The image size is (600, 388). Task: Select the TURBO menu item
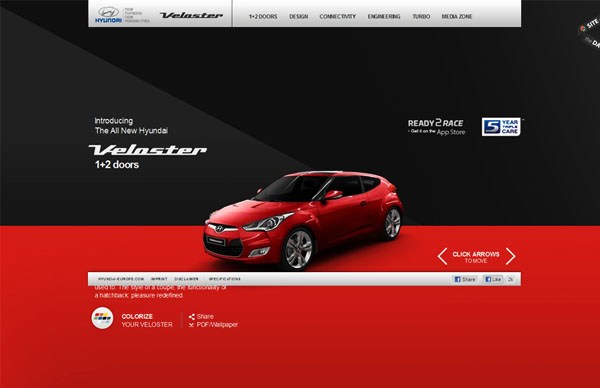pos(421,16)
